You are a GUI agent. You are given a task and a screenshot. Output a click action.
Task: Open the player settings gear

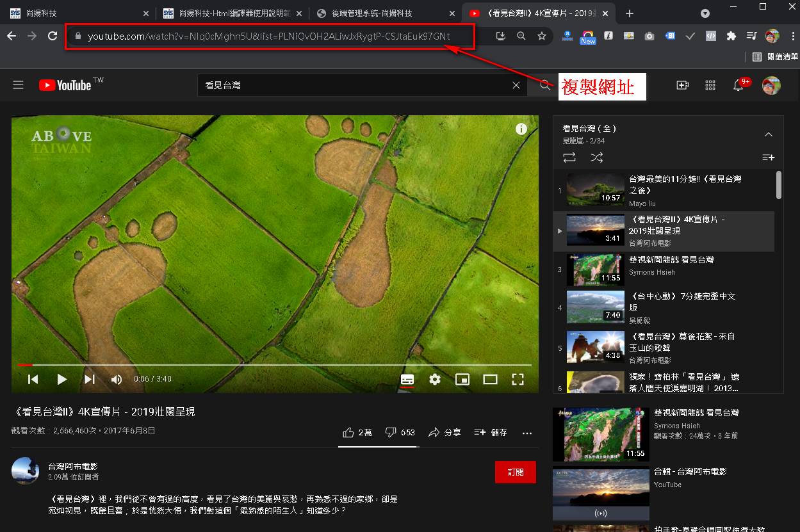(x=435, y=379)
